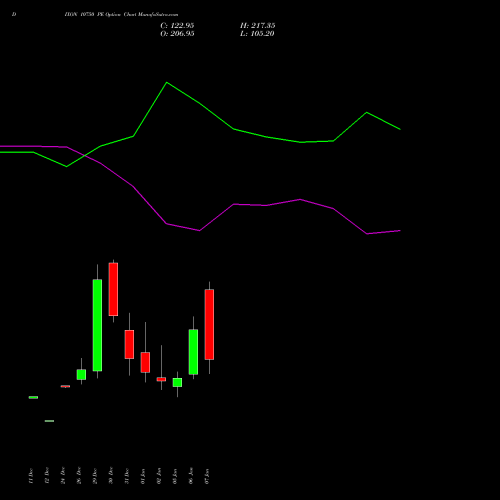Click the small green candle for 28 Dec
500x500 pixels.
coord(81,374)
